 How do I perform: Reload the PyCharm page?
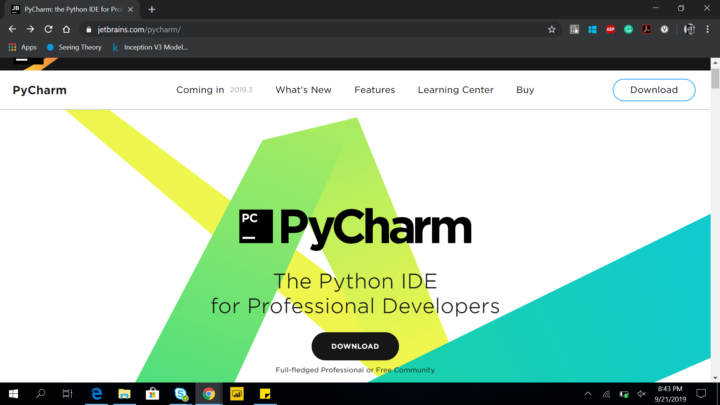[x=48, y=29]
